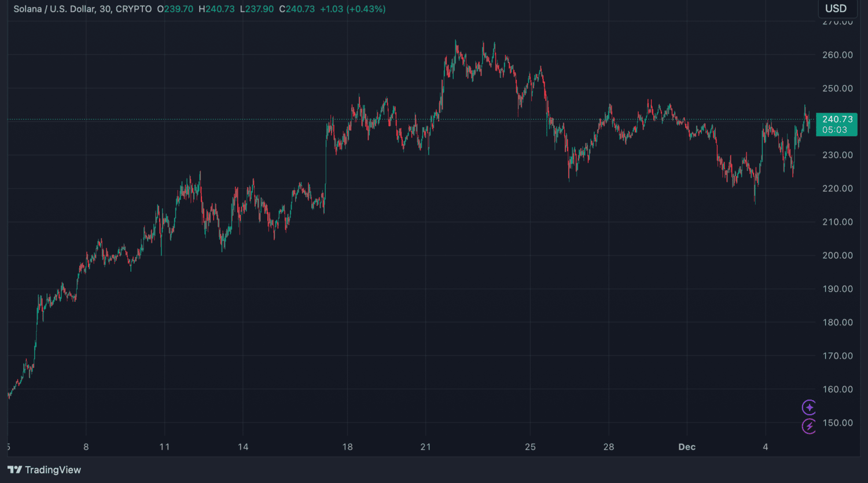Click the +1.03 (+0.43%) change value
The height and width of the screenshot is (483, 868).
click(x=352, y=9)
